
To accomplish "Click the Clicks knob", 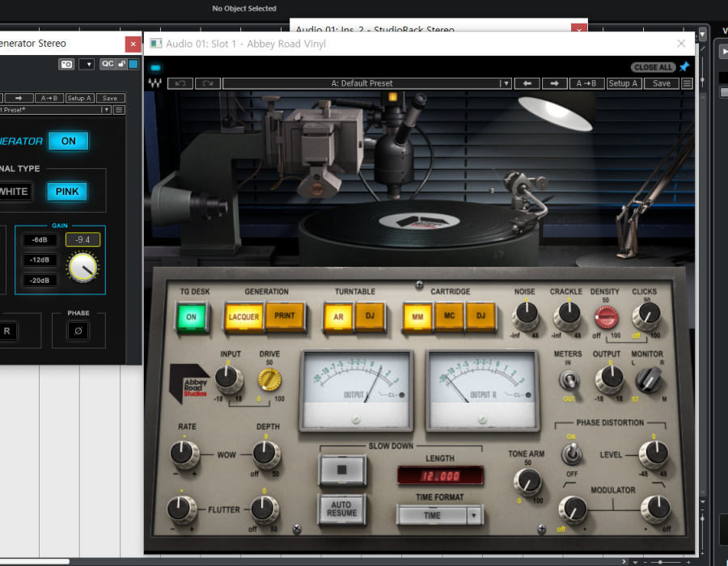I will tap(645, 315).
